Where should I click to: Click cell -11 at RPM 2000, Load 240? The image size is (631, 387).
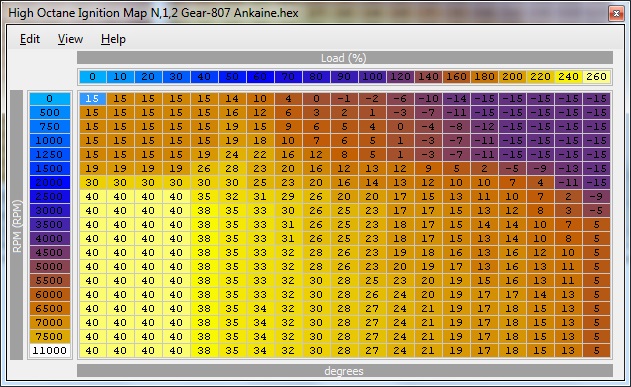(x=568, y=183)
